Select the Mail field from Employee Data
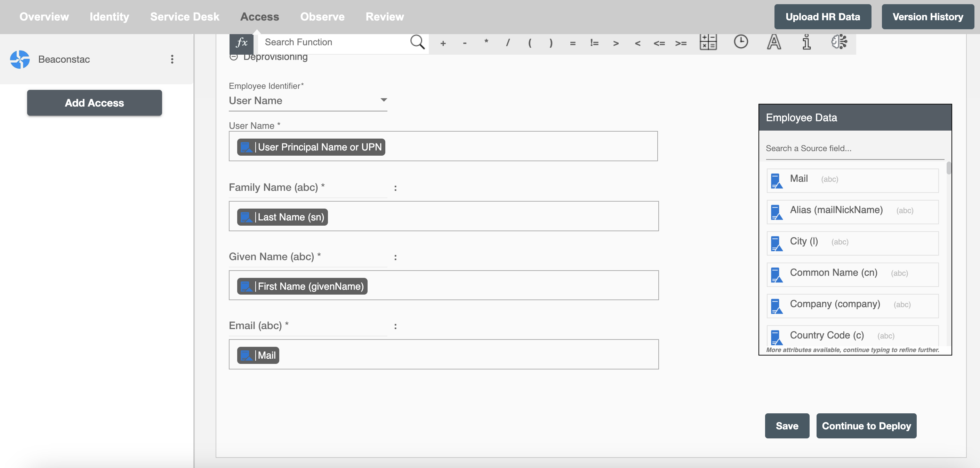This screenshot has height=468, width=980. (x=852, y=178)
